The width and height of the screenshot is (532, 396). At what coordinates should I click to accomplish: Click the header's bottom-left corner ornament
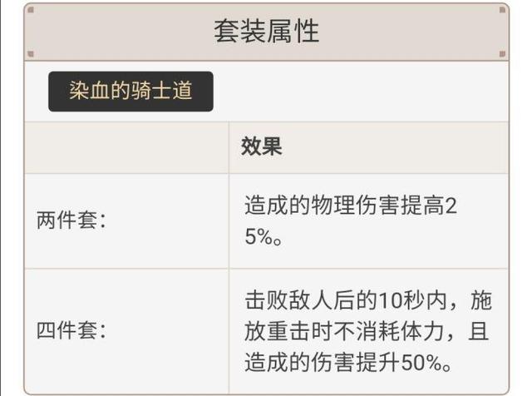pos(31,55)
